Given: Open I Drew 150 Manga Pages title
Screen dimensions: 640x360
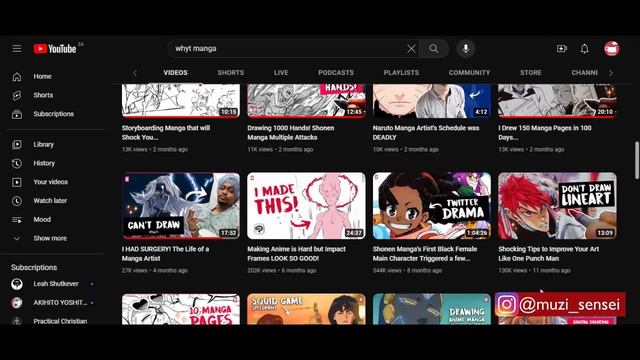Looking at the screenshot, I should click(x=544, y=133).
